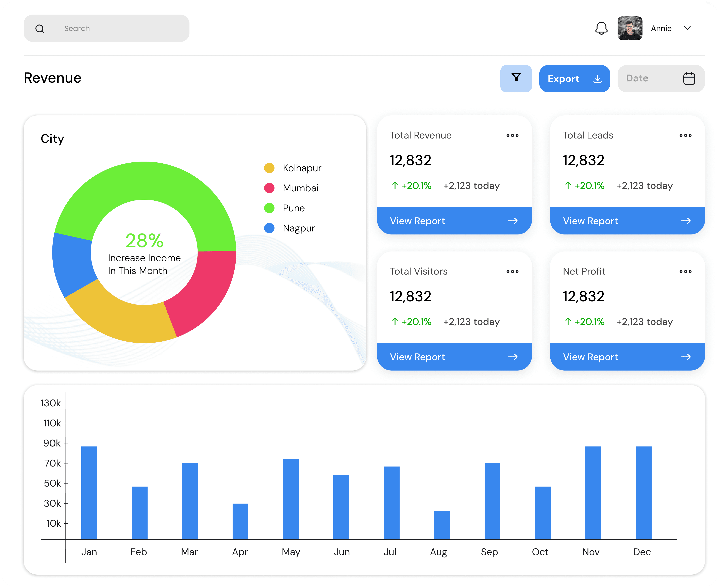Click the search magnifier icon

point(40,29)
